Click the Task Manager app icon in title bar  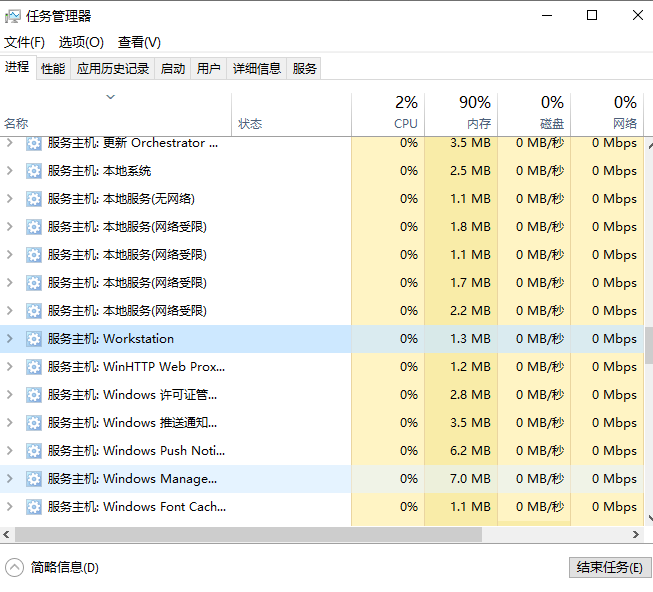[13, 16]
